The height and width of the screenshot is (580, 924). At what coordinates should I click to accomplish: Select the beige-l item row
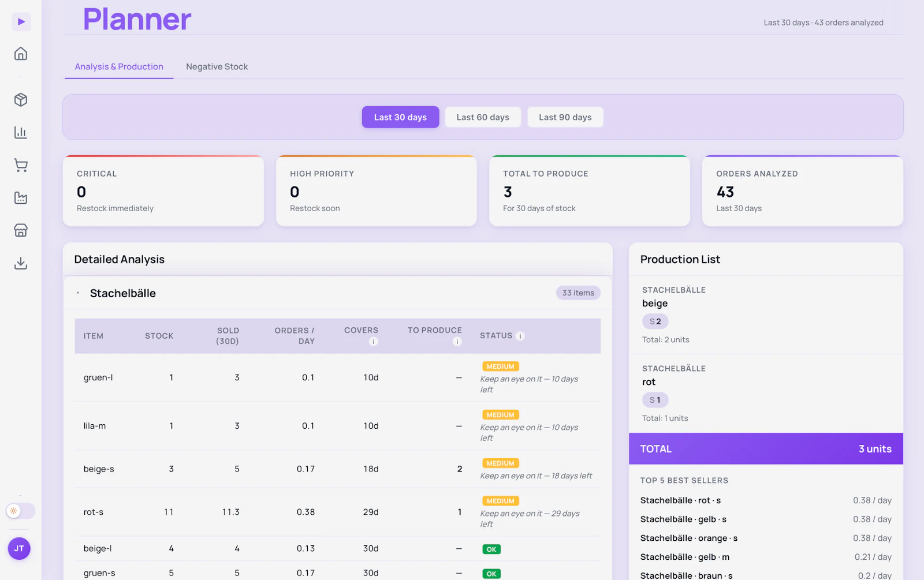coord(338,548)
